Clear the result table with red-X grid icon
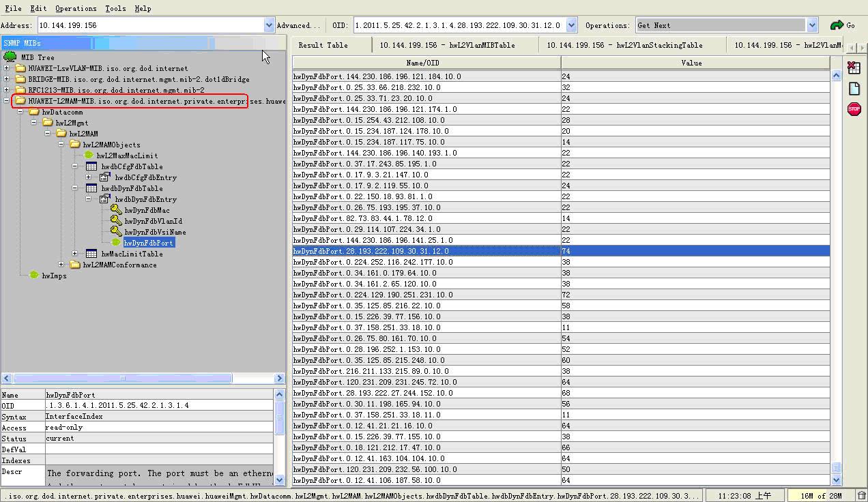Viewport: 868px width, 502px height. tap(854, 68)
